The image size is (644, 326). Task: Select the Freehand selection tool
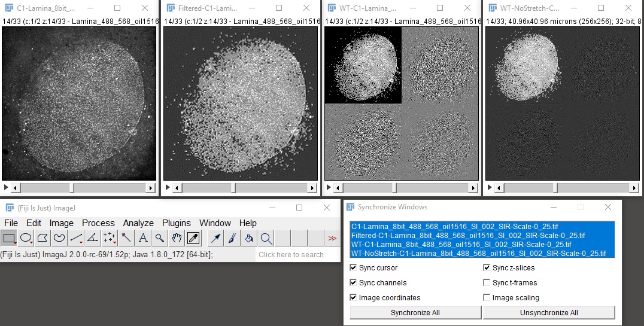(60, 237)
